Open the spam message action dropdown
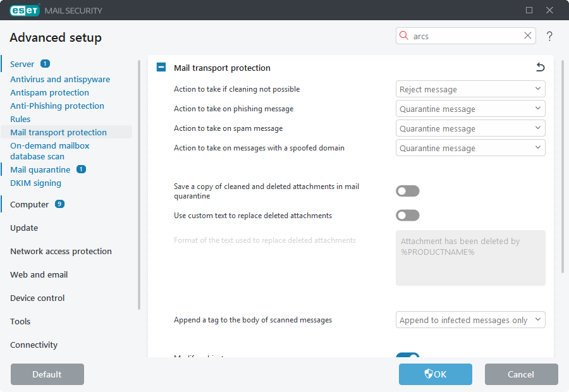This screenshot has width=569, height=392. tap(470, 128)
